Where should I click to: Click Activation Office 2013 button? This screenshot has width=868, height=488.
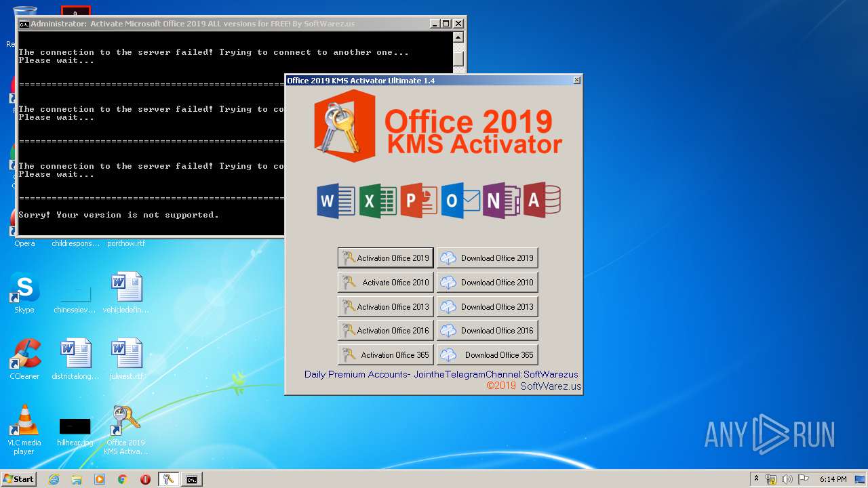pyautogui.click(x=385, y=306)
